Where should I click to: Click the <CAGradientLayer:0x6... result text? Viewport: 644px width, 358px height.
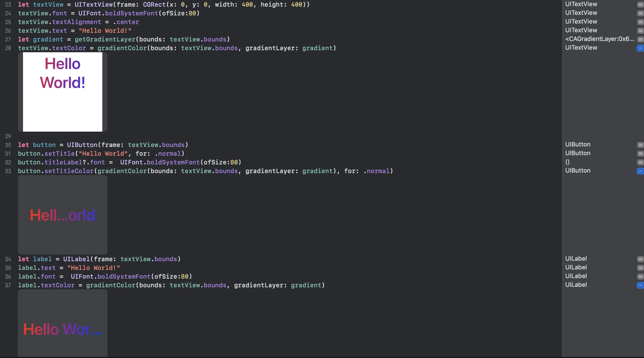[599, 39]
